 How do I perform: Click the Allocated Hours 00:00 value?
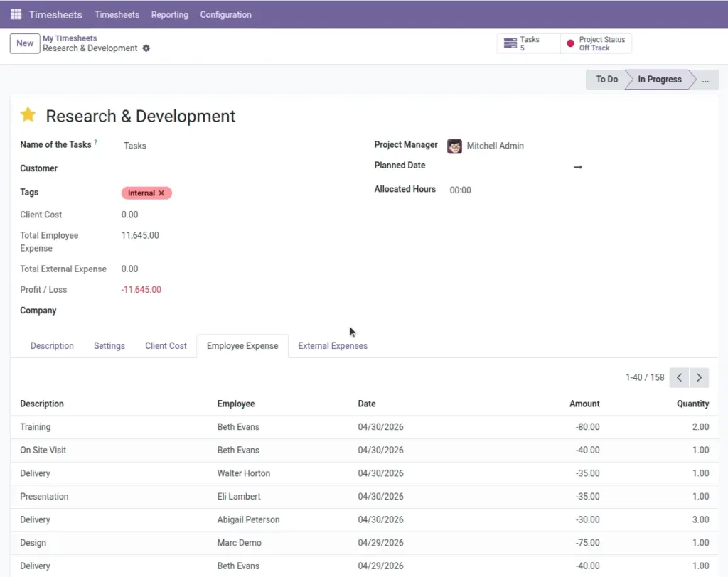(x=460, y=190)
